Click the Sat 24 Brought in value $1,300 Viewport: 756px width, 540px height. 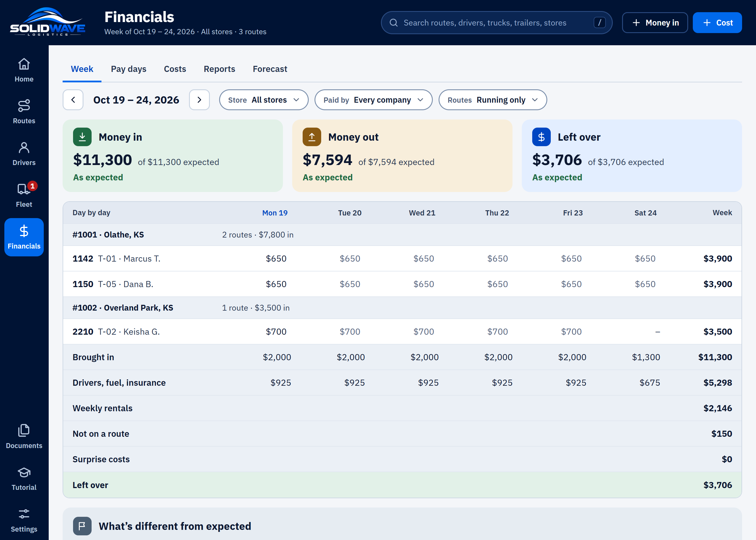[646, 357]
